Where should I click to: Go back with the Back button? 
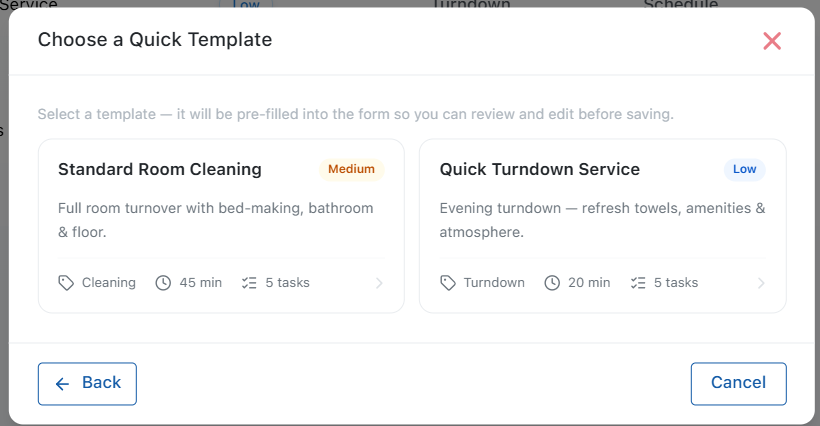[87, 384]
